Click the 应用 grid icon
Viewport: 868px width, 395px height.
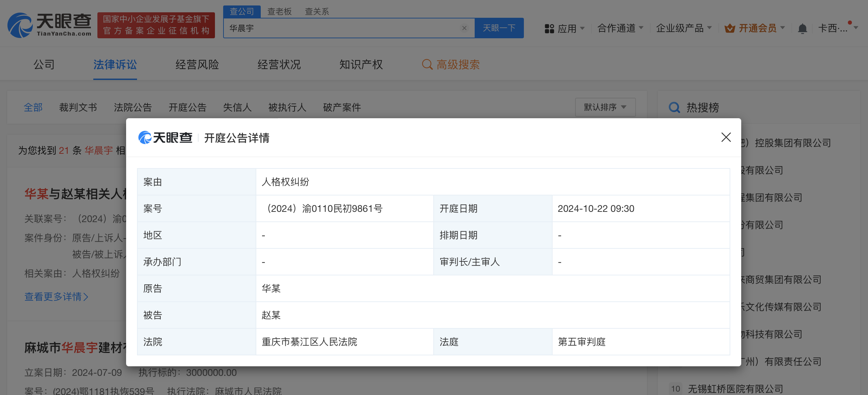click(x=549, y=29)
